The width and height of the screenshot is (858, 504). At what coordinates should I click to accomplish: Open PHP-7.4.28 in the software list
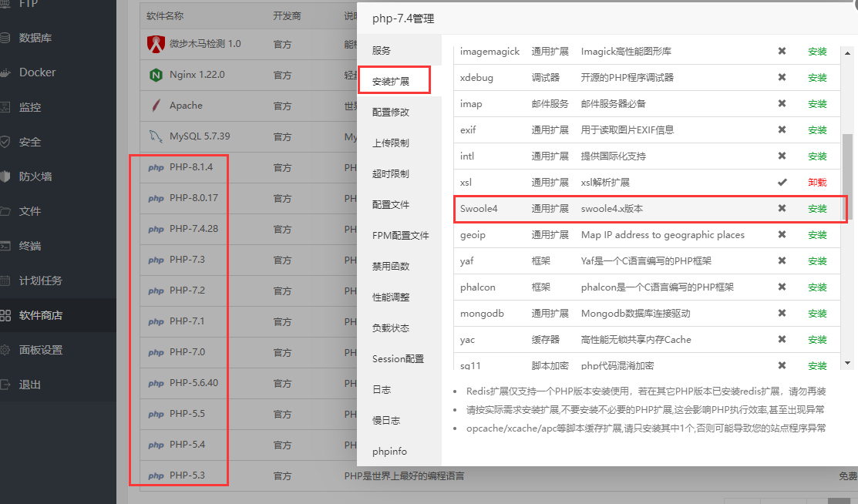[x=193, y=229]
